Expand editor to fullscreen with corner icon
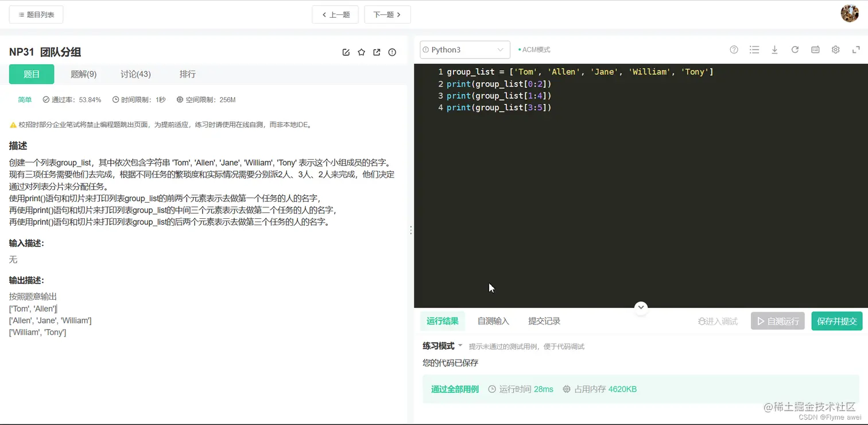Viewport: 868px width, 425px height. tap(856, 49)
